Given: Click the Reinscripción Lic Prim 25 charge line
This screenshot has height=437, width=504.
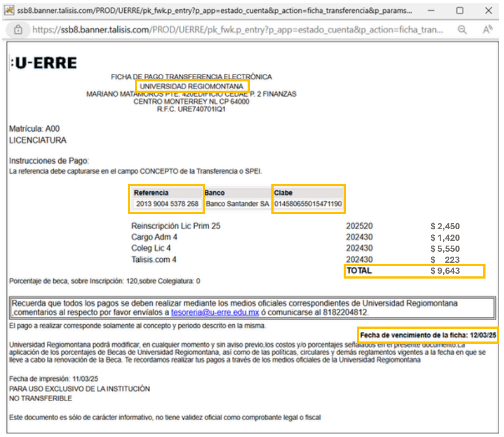Looking at the screenshot, I should (x=176, y=226).
